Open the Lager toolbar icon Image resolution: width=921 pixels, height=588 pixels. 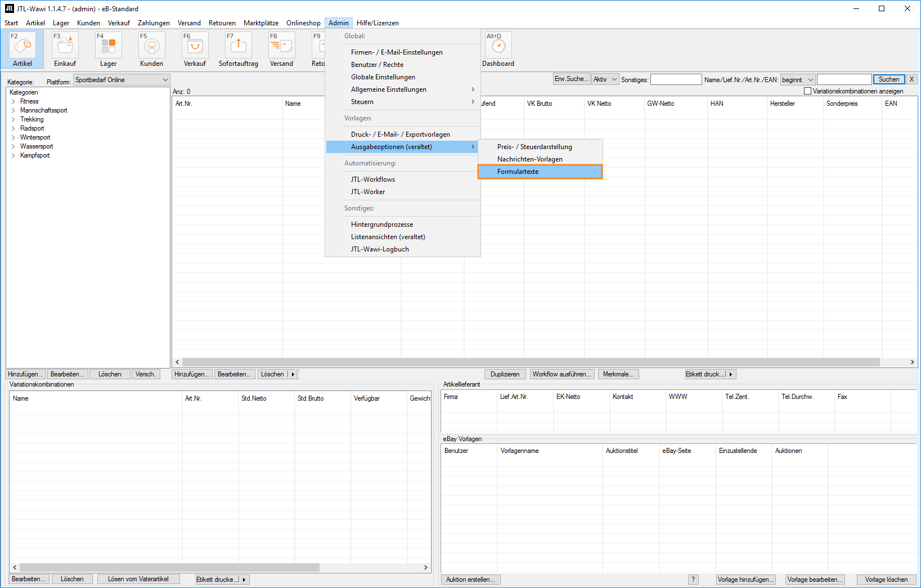(x=109, y=49)
